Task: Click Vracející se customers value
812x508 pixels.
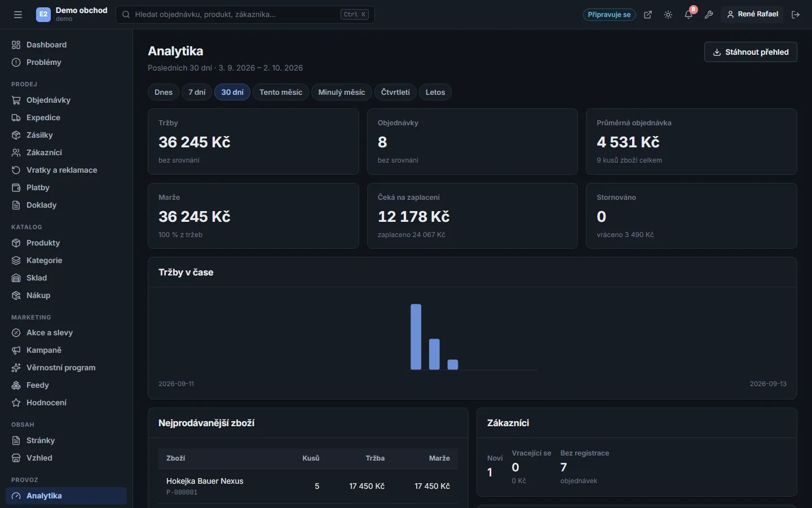Action: point(515,467)
